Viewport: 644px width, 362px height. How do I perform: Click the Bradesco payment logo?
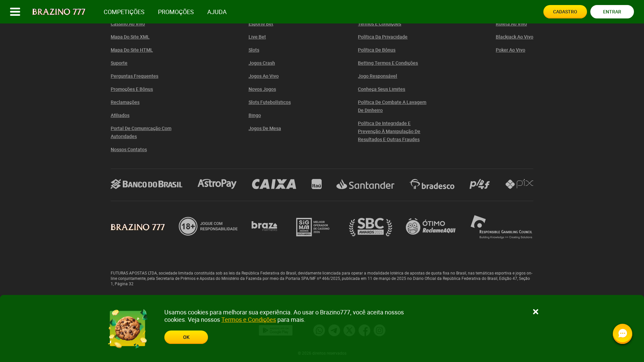coord(432,184)
